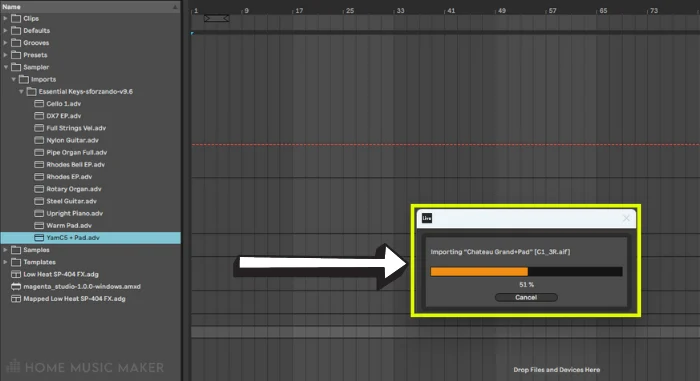The width and height of the screenshot is (700, 381).
Task: Select Upright Piano.adv file name
Action: (75, 214)
